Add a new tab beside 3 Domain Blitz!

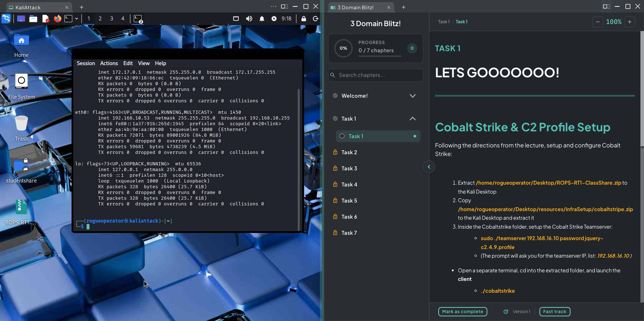[x=404, y=7]
